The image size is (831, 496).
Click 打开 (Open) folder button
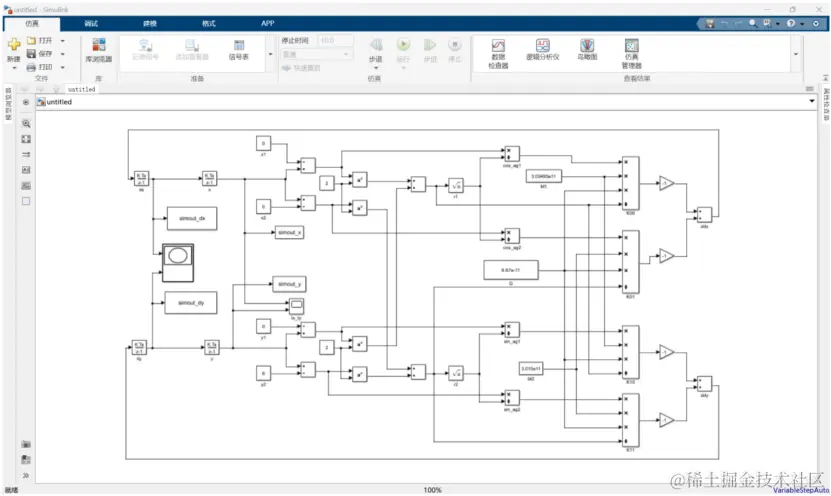pos(40,40)
